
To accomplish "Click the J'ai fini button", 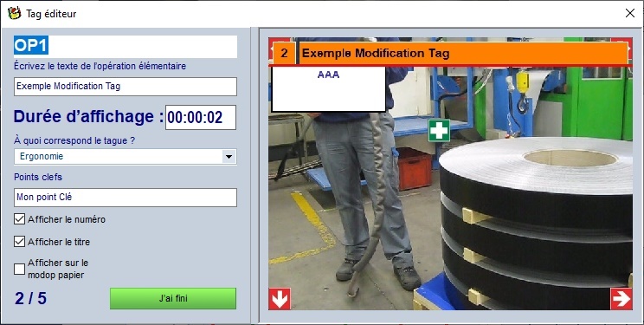I will pyautogui.click(x=173, y=299).
